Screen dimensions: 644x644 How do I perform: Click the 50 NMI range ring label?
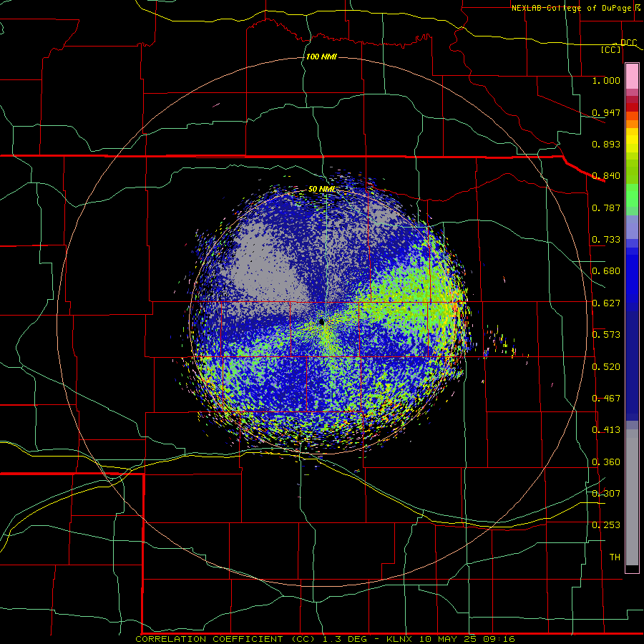(321, 190)
